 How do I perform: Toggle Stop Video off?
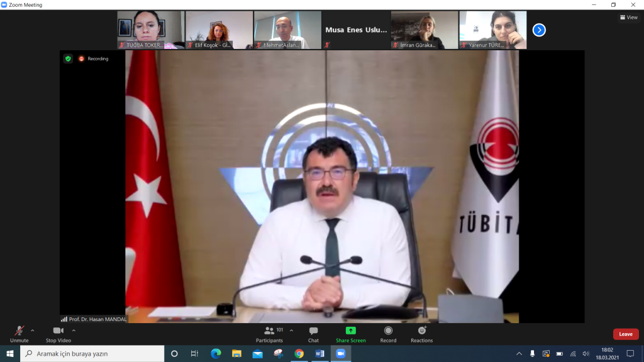58,334
